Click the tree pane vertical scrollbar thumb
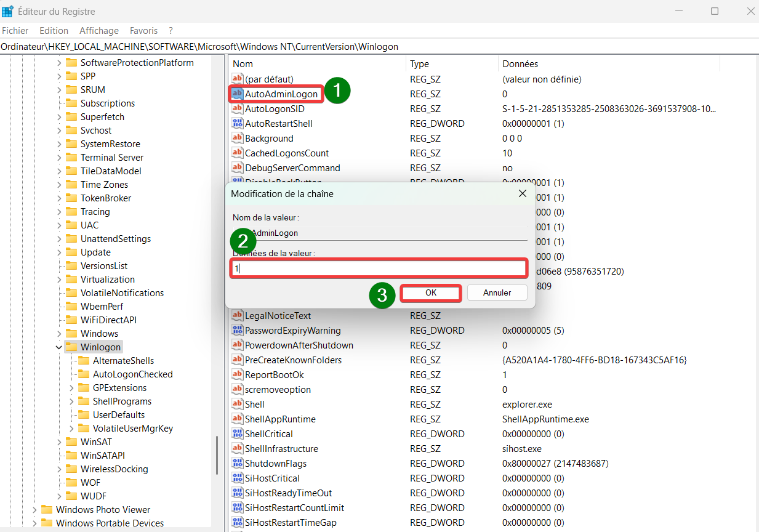759x532 pixels. coord(217,456)
